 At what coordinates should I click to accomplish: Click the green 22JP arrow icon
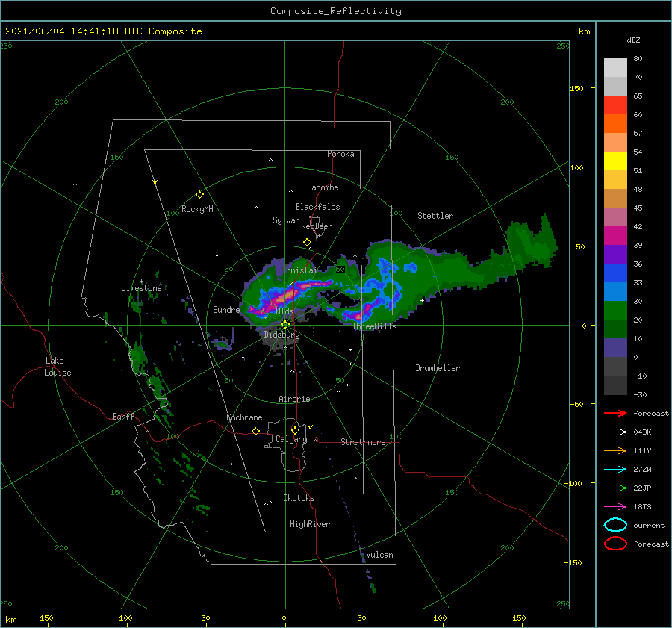pyautogui.click(x=615, y=488)
